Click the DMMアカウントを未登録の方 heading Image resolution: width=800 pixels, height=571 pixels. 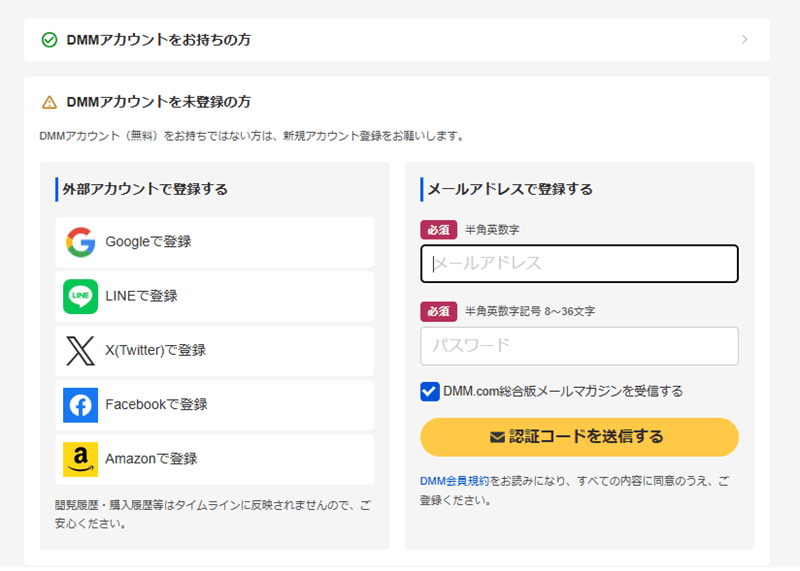point(159,102)
